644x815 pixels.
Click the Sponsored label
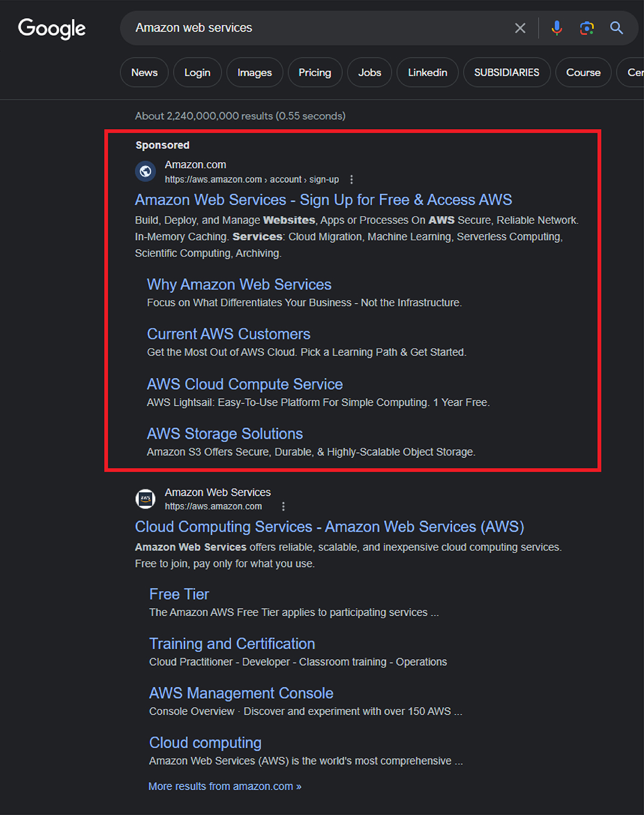[162, 145]
